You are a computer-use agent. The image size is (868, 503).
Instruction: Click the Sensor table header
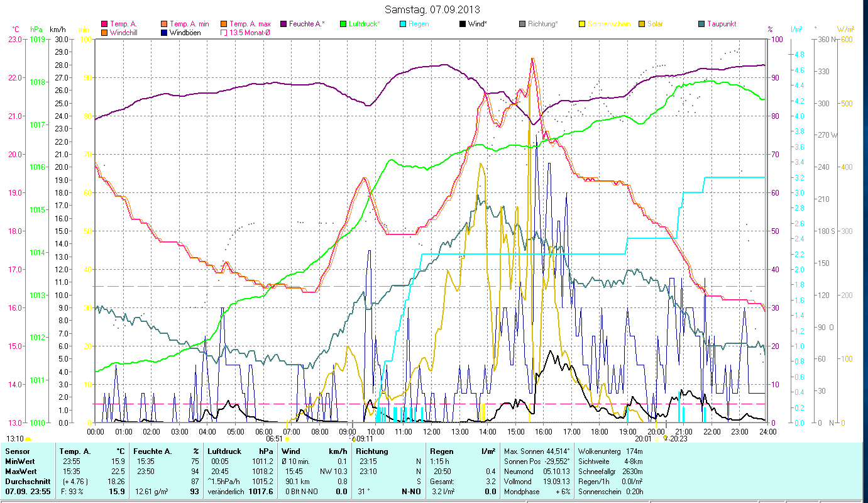point(16,451)
